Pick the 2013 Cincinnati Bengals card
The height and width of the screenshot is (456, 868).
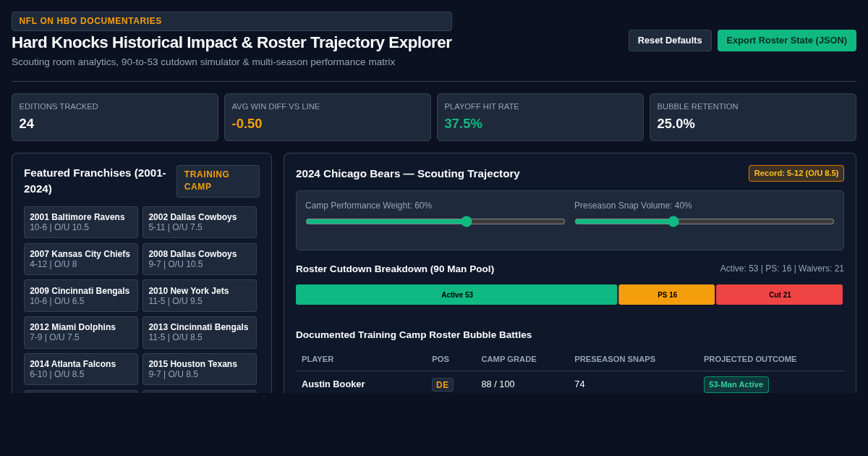pos(200,332)
